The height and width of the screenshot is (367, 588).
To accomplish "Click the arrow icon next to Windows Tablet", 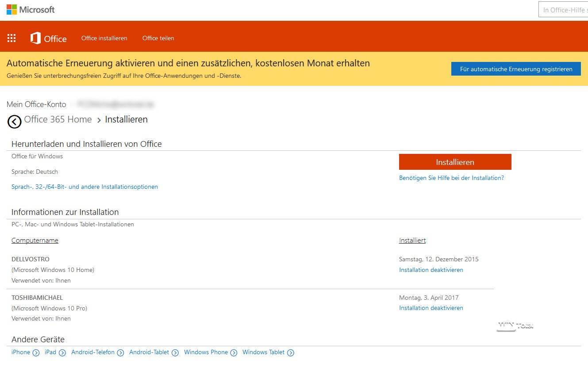I will [x=291, y=353].
